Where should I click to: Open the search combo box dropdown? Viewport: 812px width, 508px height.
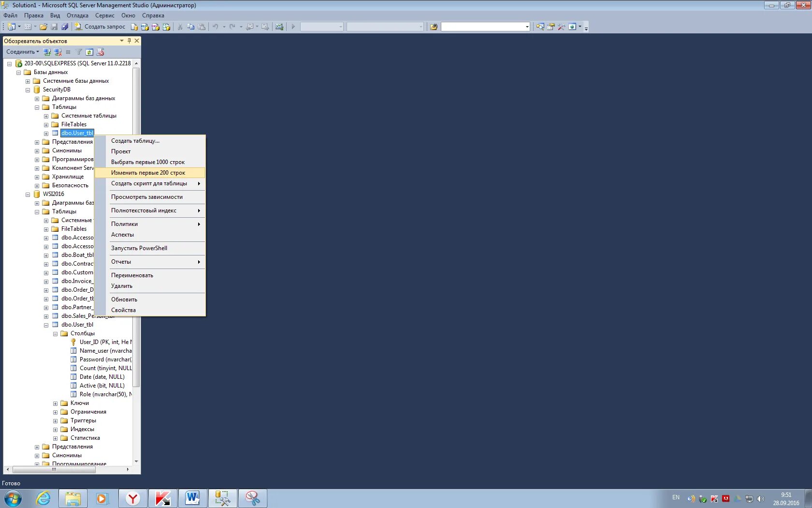pos(527,27)
